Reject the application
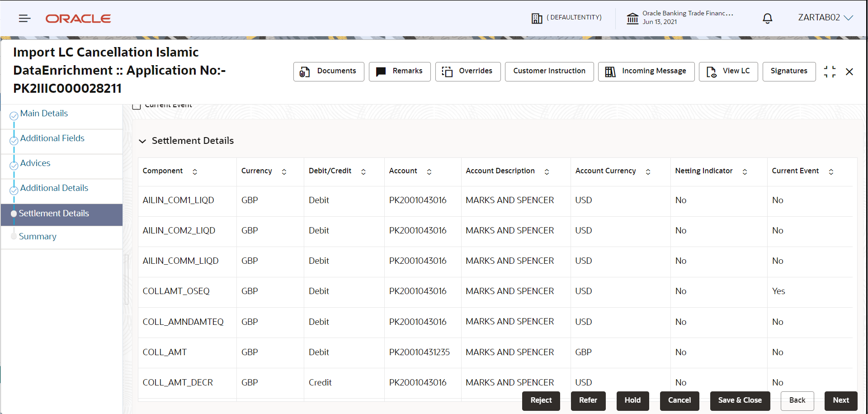This screenshot has height=414, width=868. [x=541, y=400]
